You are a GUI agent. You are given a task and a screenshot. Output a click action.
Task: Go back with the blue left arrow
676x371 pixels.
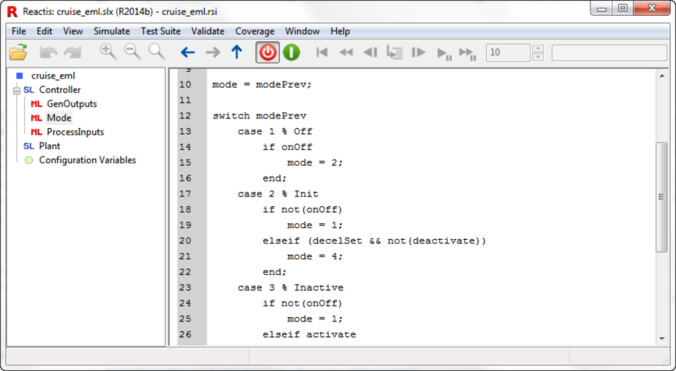pyautogui.click(x=188, y=53)
